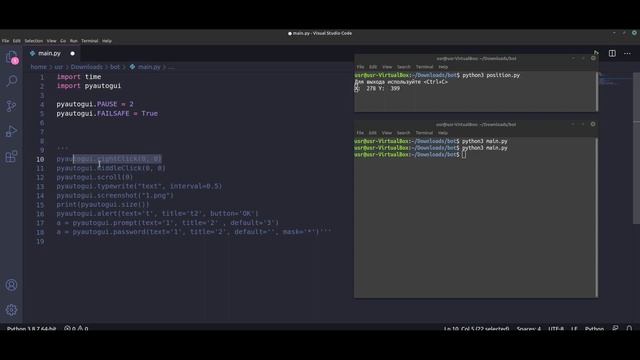640x360 pixels.
Task: Open the Accounts menu icon
Action: coord(11,285)
